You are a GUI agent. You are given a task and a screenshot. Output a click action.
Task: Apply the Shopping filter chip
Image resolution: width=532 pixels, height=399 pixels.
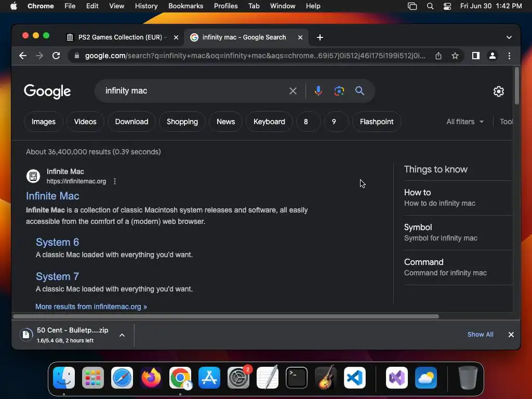(182, 122)
